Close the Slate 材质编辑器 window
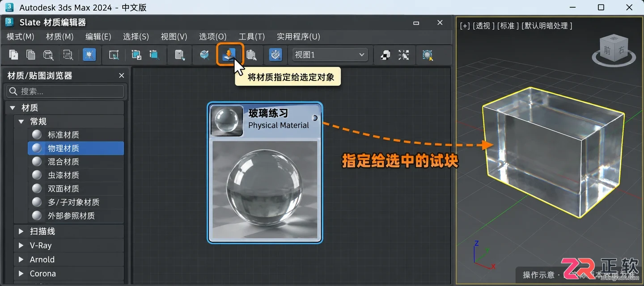This screenshot has height=286, width=644. point(440,22)
